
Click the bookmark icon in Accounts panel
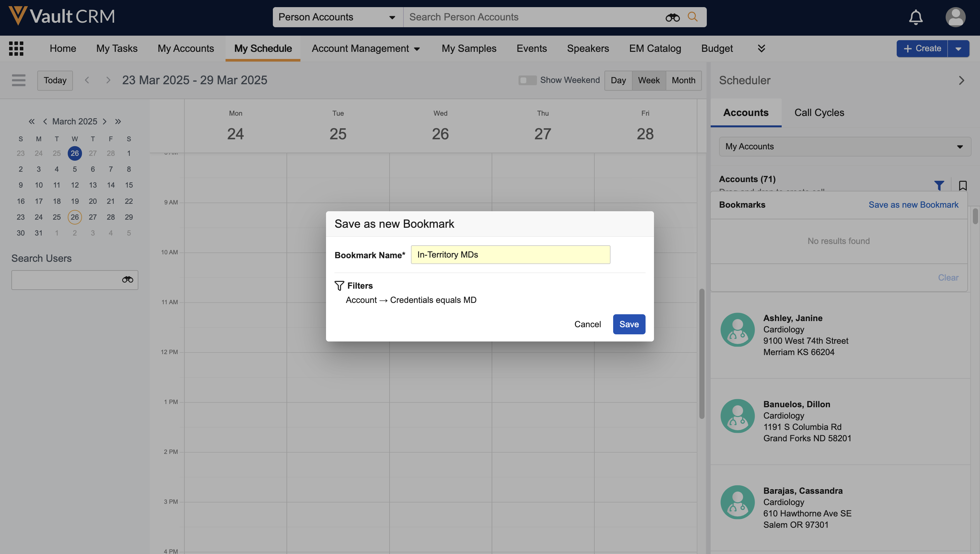point(962,185)
